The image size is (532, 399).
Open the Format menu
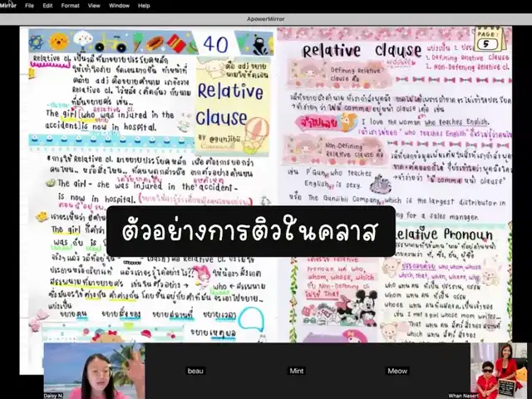pos(70,5)
